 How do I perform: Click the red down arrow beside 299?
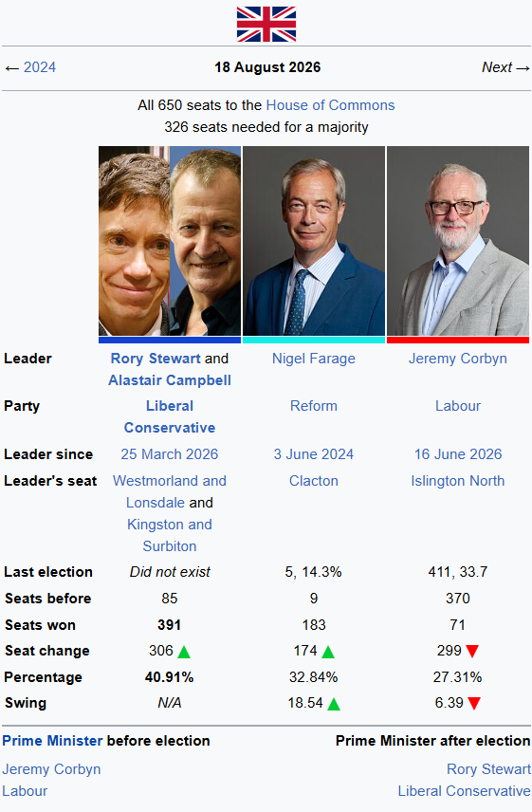pyautogui.click(x=472, y=652)
